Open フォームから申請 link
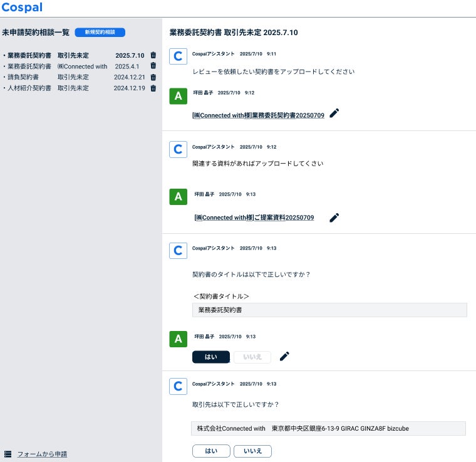 (42, 454)
